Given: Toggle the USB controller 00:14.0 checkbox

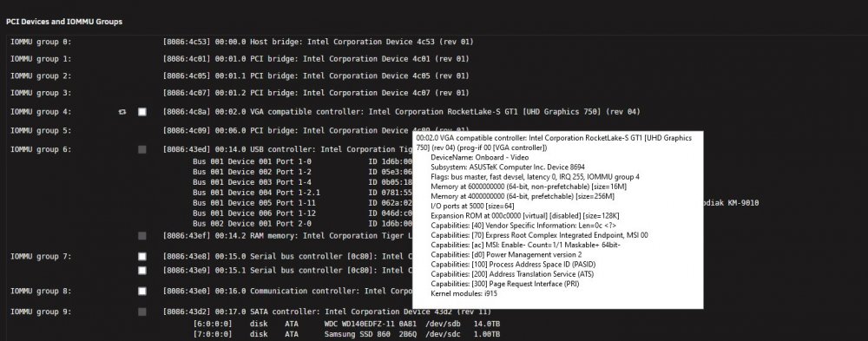Looking at the screenshot, I should coord(142,149).
